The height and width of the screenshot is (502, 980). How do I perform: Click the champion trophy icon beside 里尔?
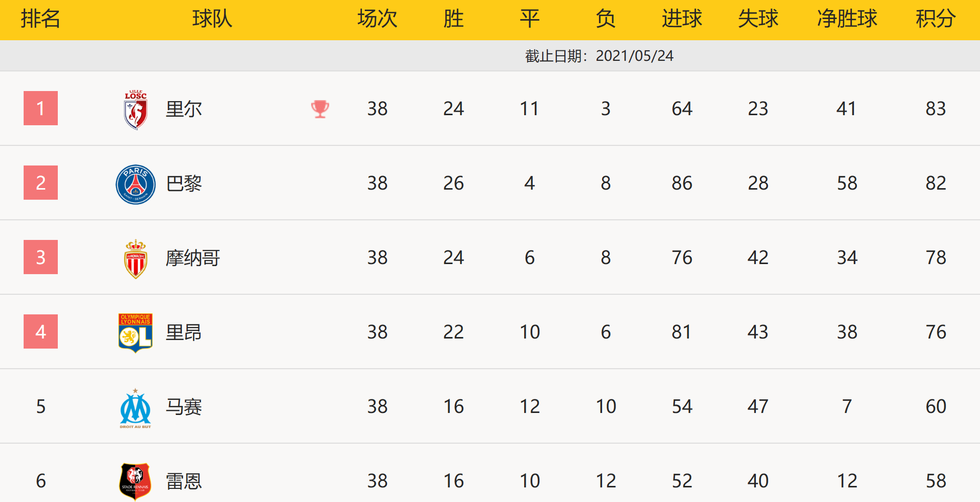pyautogui.click(x=320, y=109)
